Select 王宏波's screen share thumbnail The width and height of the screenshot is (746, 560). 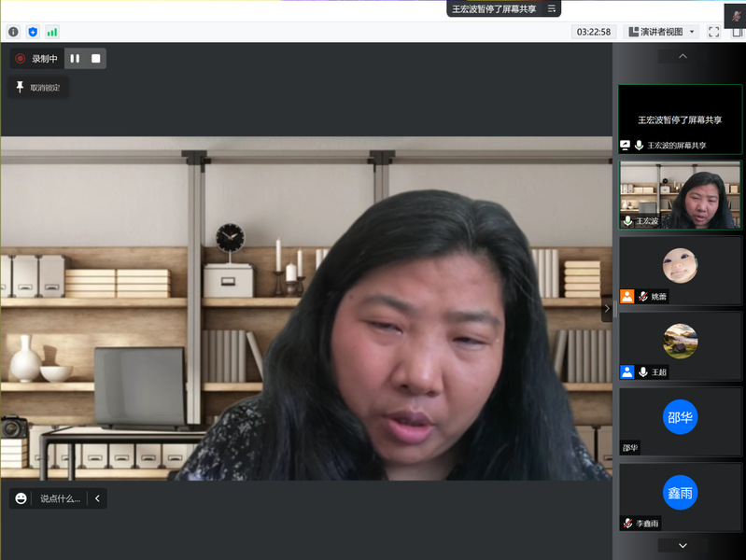pyautogui.click(x=680, y=119)
